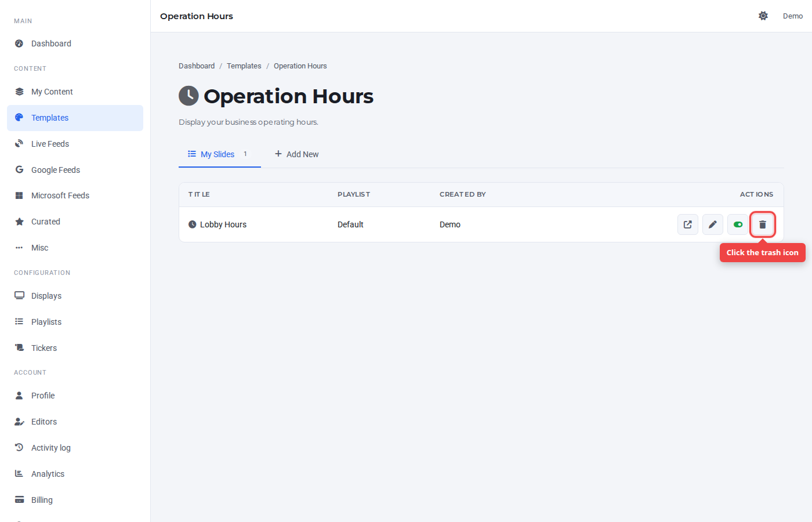Click Dashboard breadcrumb link

[197, 66]
